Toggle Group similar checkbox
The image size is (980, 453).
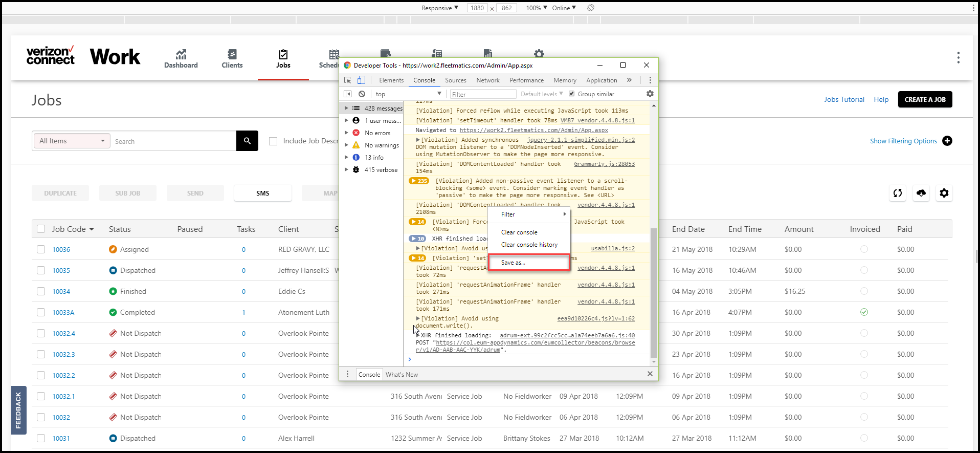572,94
